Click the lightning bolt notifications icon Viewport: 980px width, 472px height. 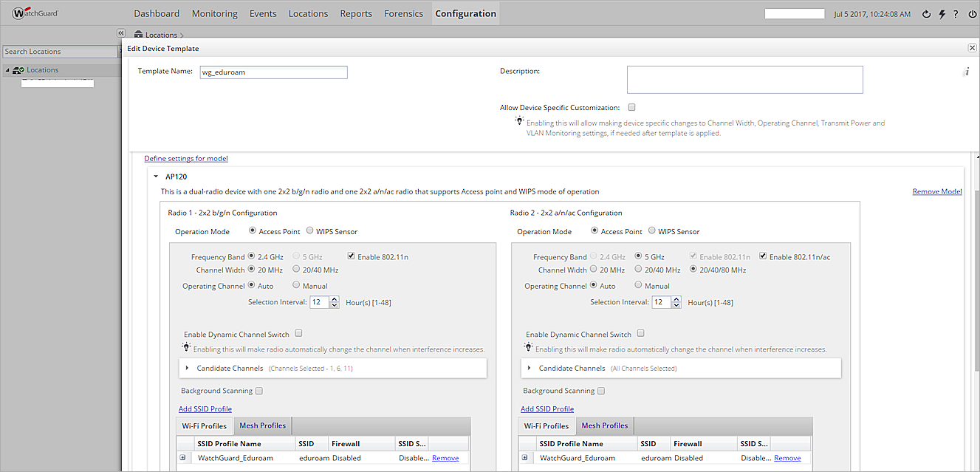(942, 14)
